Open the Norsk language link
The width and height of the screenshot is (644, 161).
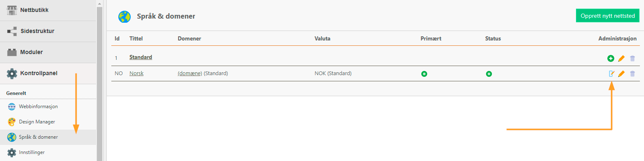pyautogui.click(x=136, y=73)
